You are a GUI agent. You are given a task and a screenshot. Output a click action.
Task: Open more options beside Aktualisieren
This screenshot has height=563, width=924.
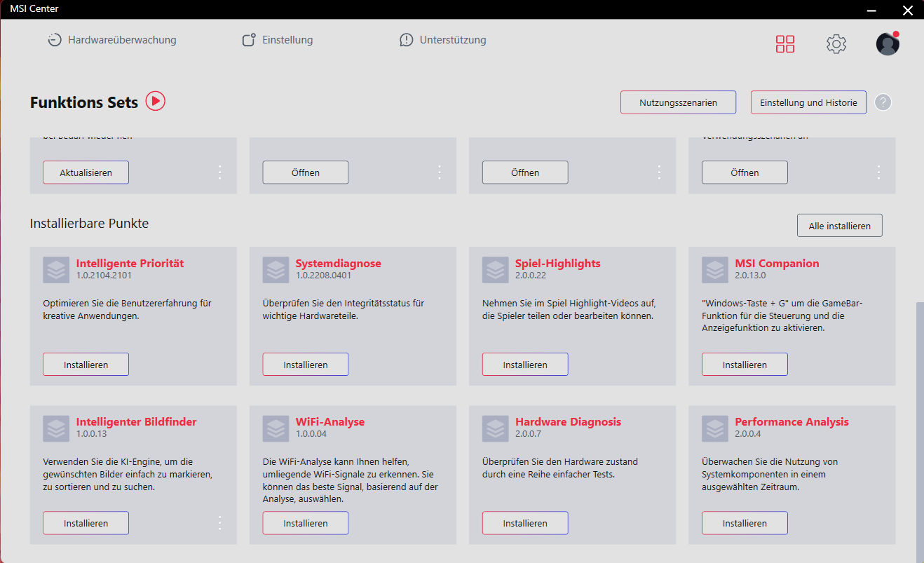[x=219, y=172]
